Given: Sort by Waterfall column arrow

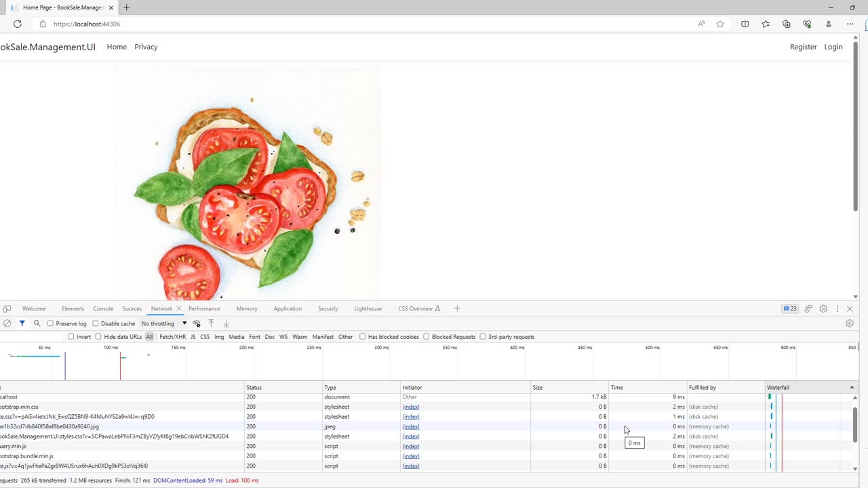Looking at the screenshot, I should click(852, 387).
